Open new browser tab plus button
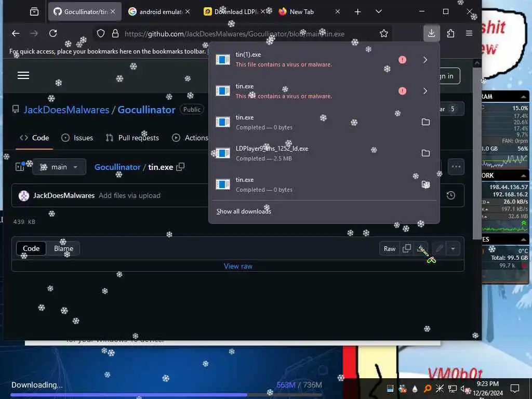This screenshot has width=532, height=399. [x=357, y=12]
